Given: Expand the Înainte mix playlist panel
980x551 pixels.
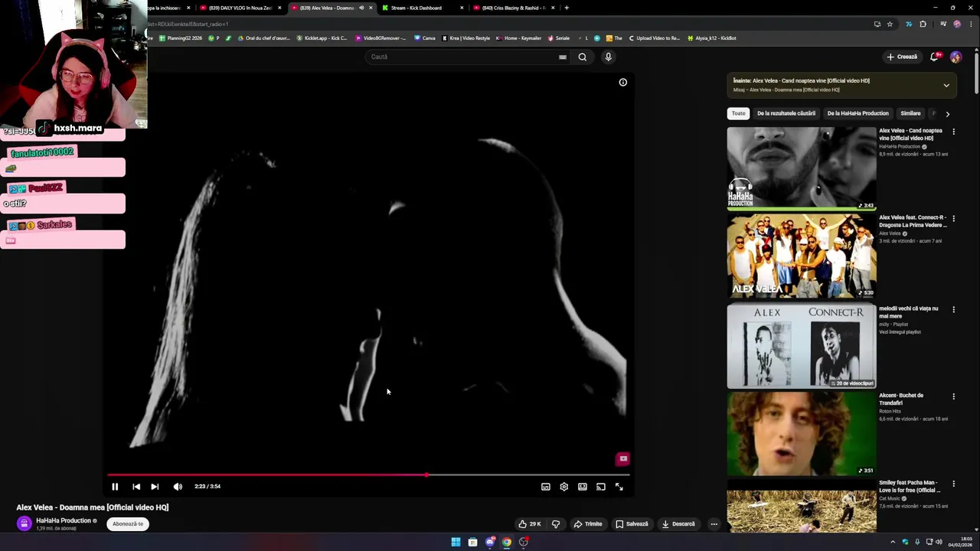Looking at the screenshot, I should 946,85.
